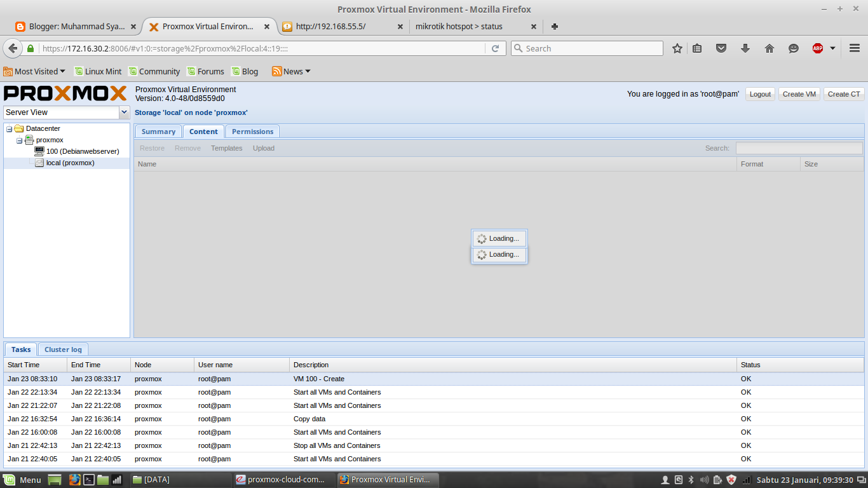This screenshot has height=488, width=868.
Task: Open the Most Visited bookmarks dropdown
Action: (x=34, y=71)
